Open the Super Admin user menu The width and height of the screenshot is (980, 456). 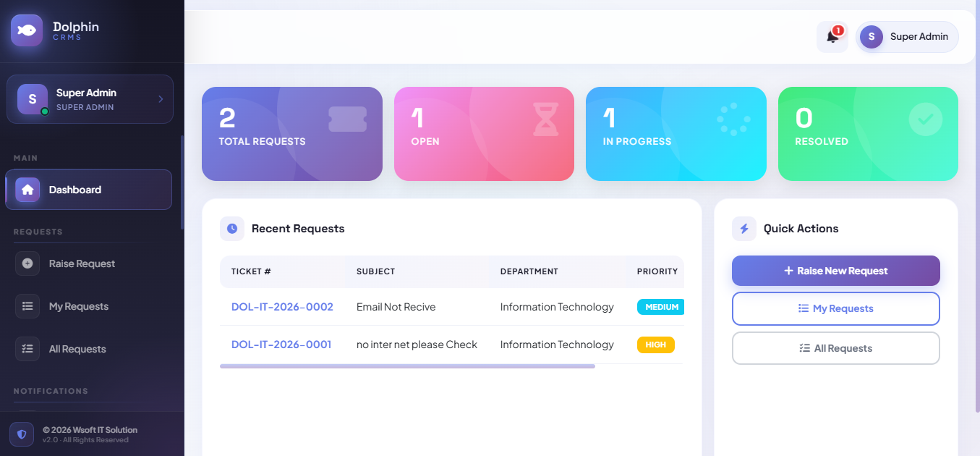coord(907,37)
